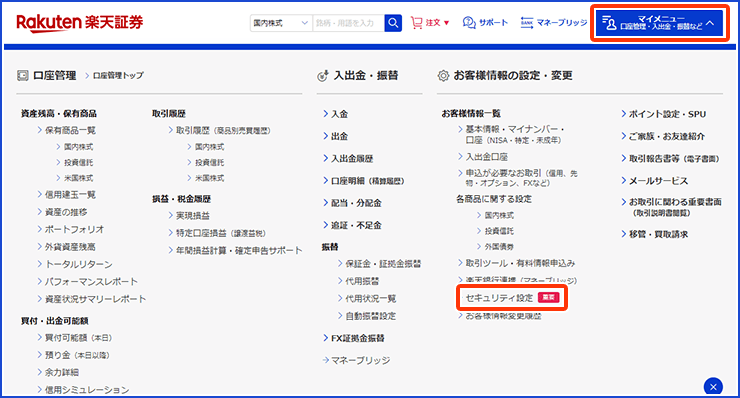Viewport: 740px width, 398px height.
Task: Click the 口座管理 panel icon
Action: click(23, 76)
